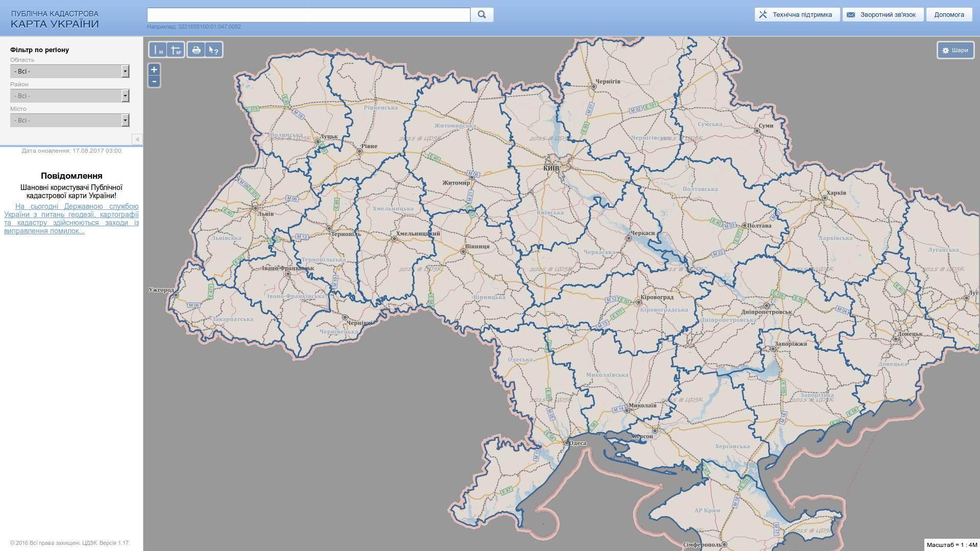Click the magnifier search button
This screenshot has width=980, height=551.
[x=482, y=15]
